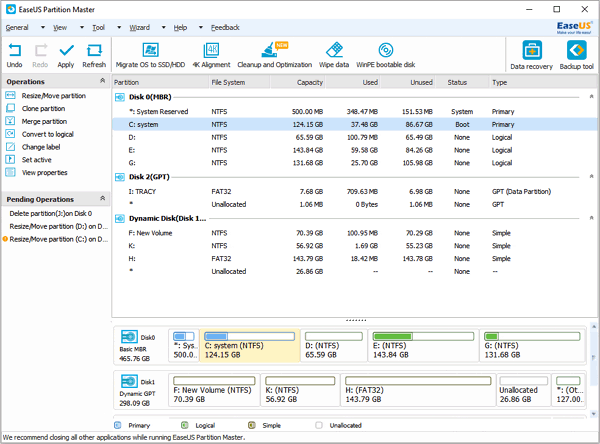Sort by the Unused column header
Viewport: 600px width, 444px height.
[x=408, y=82]
